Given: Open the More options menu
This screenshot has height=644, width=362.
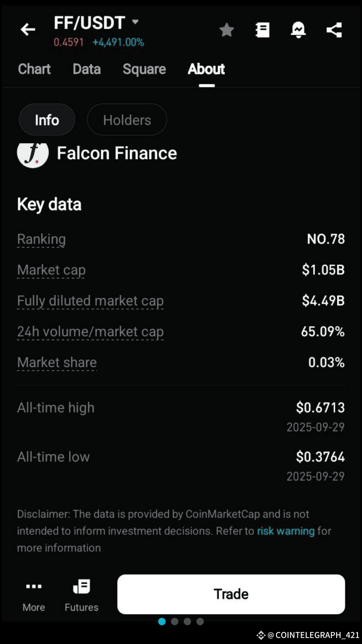Looking at the screenshot, I should [34, 594].
